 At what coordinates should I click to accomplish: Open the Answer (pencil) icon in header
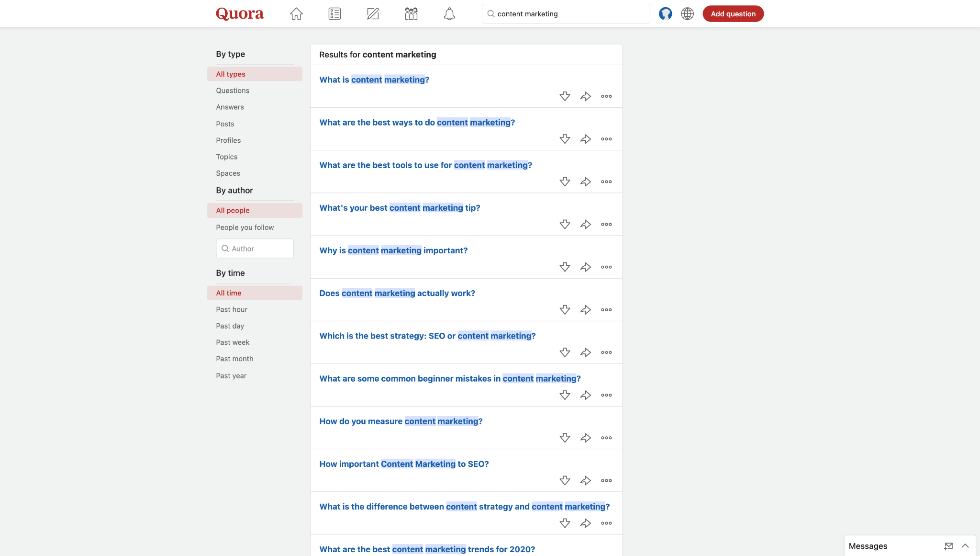(373, 14)
